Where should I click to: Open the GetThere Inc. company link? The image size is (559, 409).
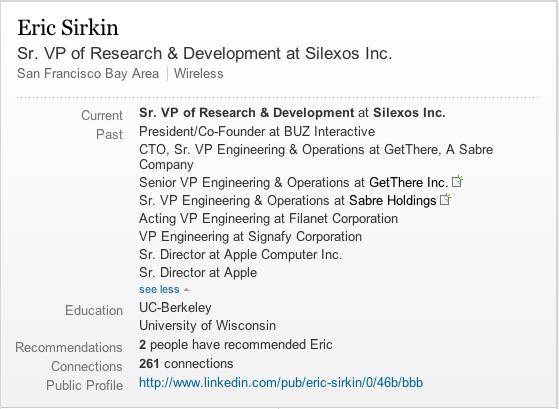(409, 183)
